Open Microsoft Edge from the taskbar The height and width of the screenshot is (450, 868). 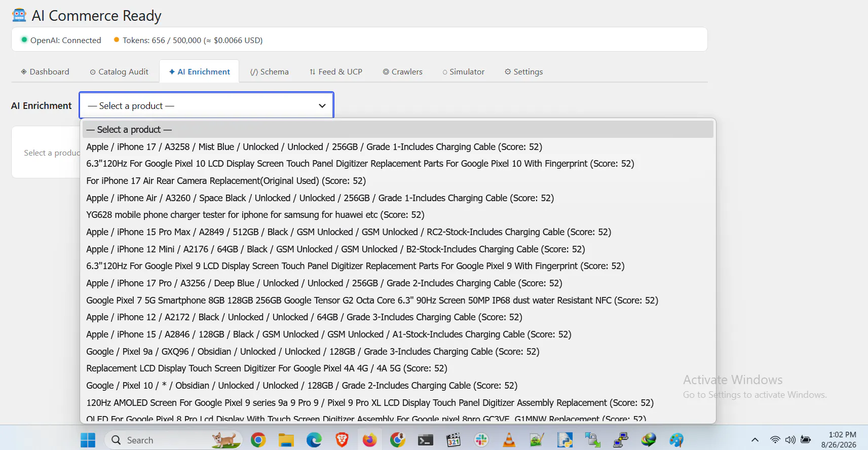point(314,440)
